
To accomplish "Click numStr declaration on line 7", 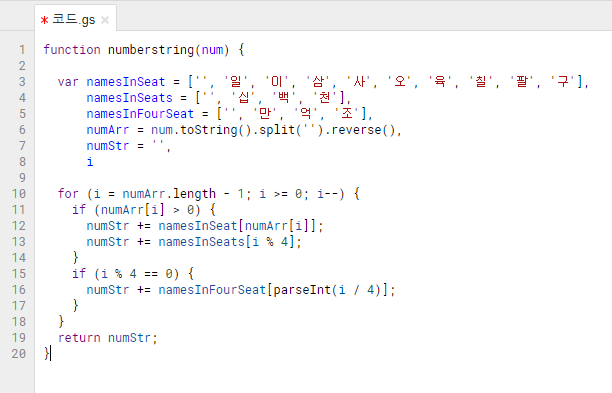I will tap(108, 146).
